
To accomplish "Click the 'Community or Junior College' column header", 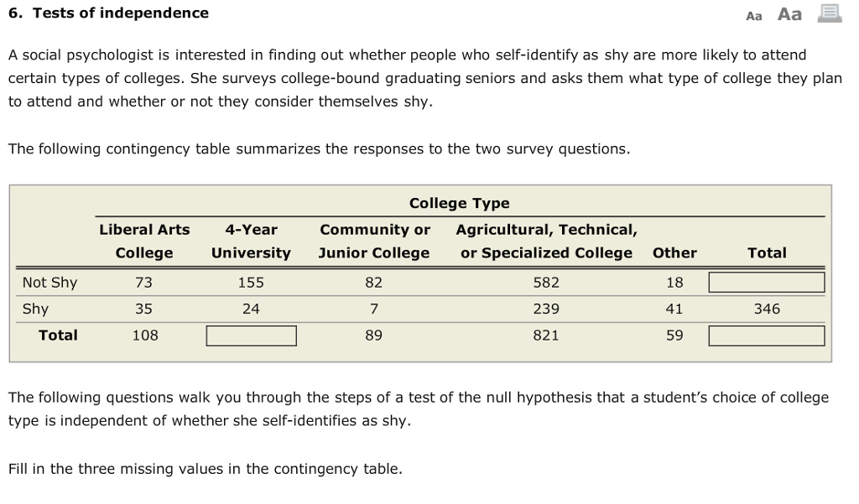I will tap(374, 242).
